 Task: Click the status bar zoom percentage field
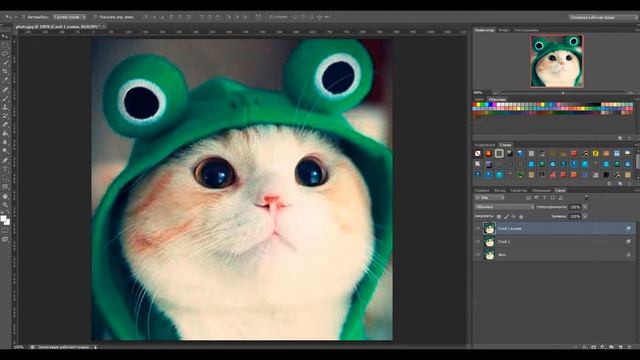19,347
